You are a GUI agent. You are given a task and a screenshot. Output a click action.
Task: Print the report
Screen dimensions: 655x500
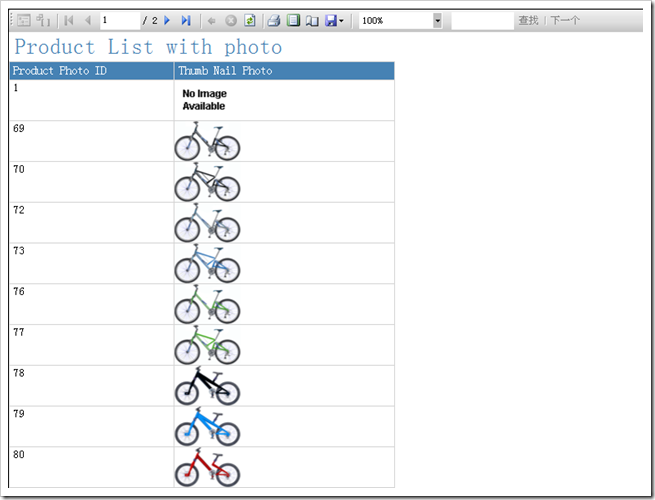point(274,20)
